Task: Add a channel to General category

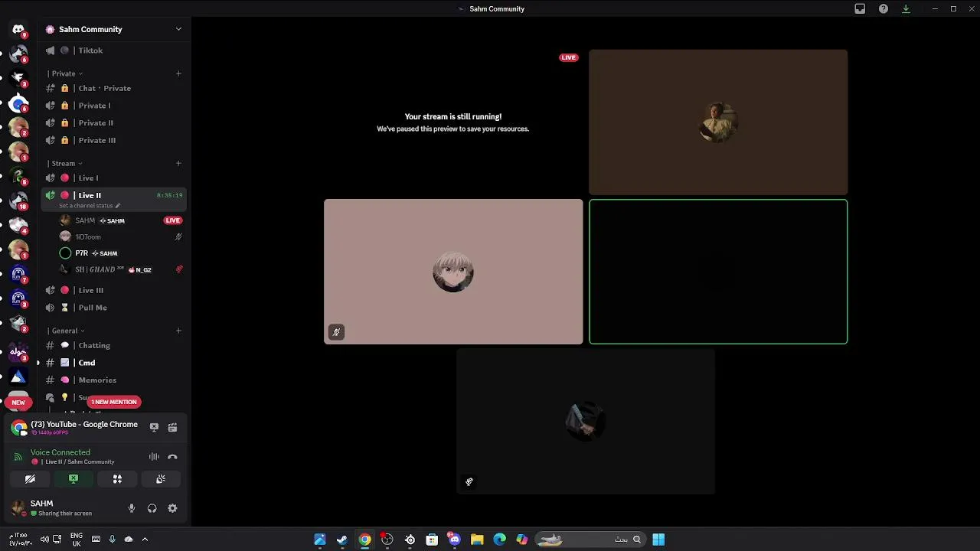Action: coord(178,331)
